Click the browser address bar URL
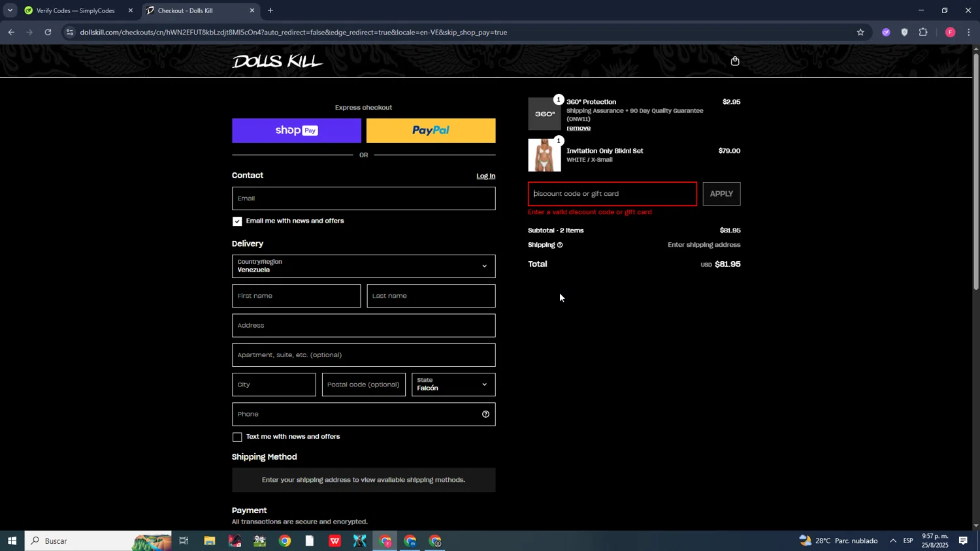 [x=293, y=32]
